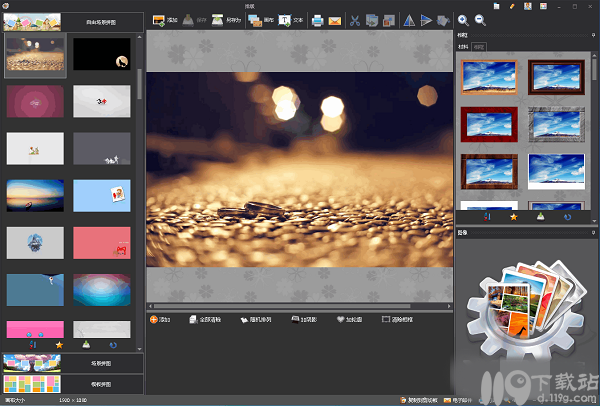600x406 pixels.
Task: Click the email envelope in status bar
Action: (447, 400)
